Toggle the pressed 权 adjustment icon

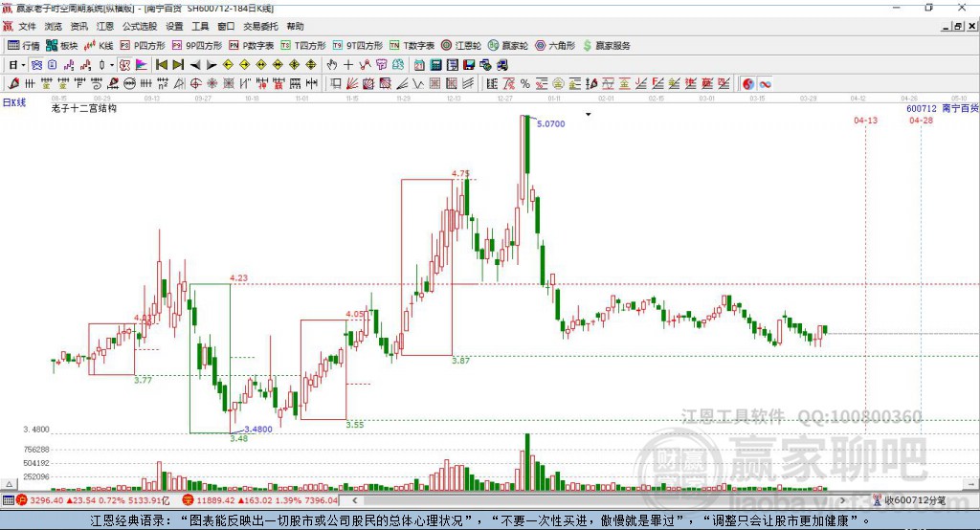pos(125,65)
